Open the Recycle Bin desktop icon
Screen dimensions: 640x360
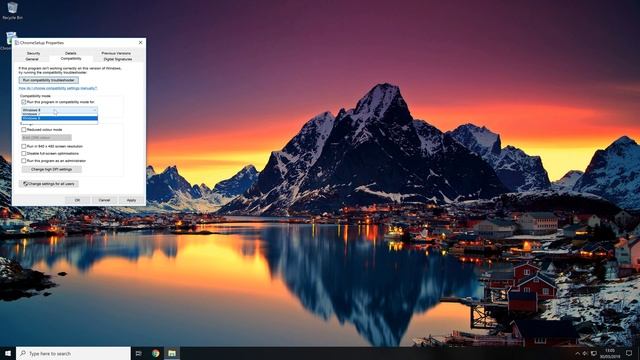coord(12,11)
